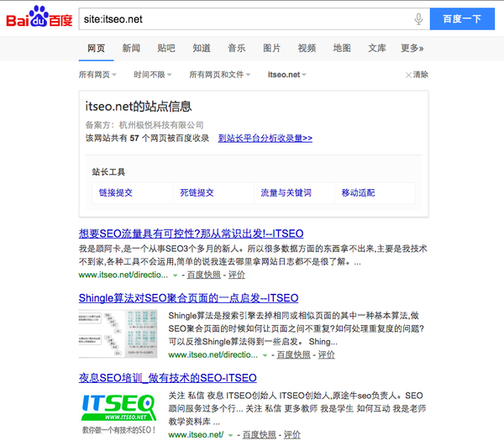Open the first result's green URL
Viewport: 504px width, 446px height.
(x=123, y=275)
